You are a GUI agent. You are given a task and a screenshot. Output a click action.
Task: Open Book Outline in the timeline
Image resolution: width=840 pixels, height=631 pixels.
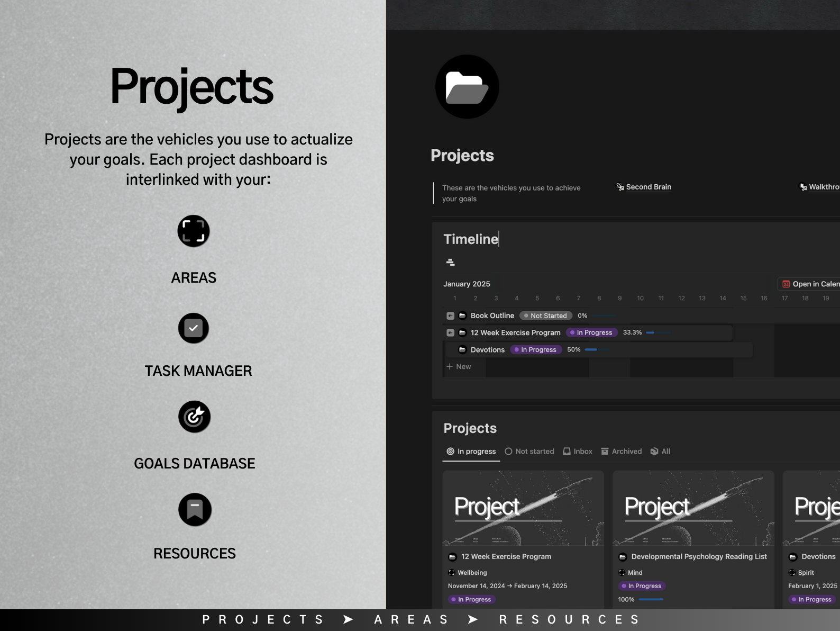click(x=492, y=315)
